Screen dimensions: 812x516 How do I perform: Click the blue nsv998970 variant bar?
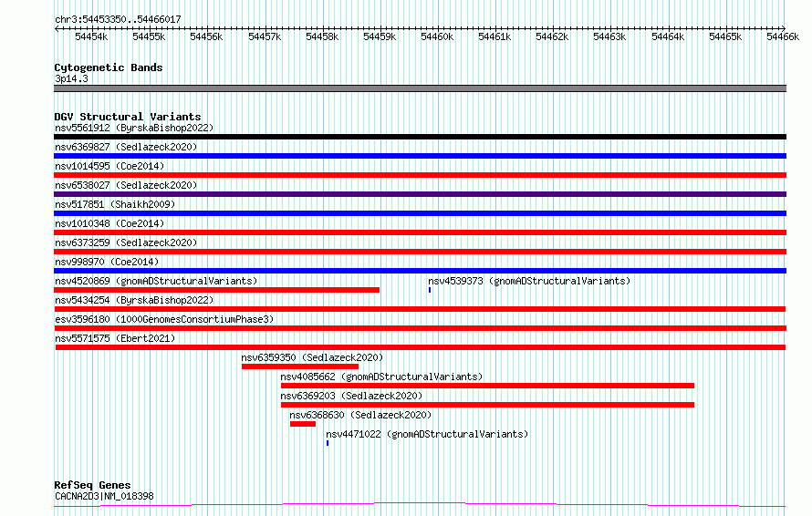(x=420, y=271)
